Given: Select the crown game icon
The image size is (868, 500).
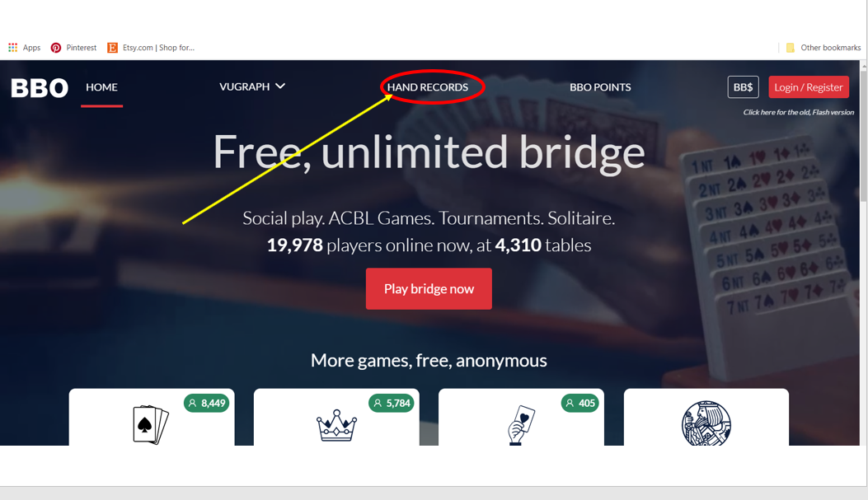Looking at the screenshot, I should [x=336, y=425].
